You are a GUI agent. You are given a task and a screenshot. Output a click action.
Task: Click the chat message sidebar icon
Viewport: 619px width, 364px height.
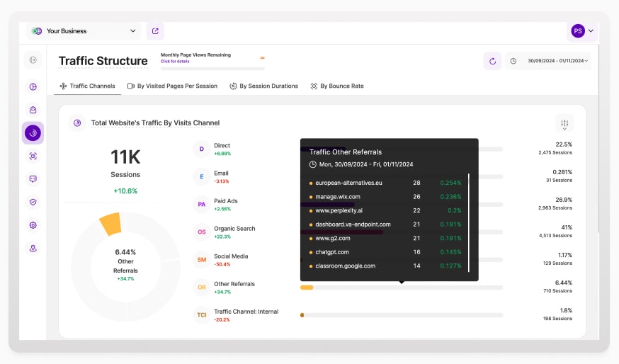click(x=33, y=179)
